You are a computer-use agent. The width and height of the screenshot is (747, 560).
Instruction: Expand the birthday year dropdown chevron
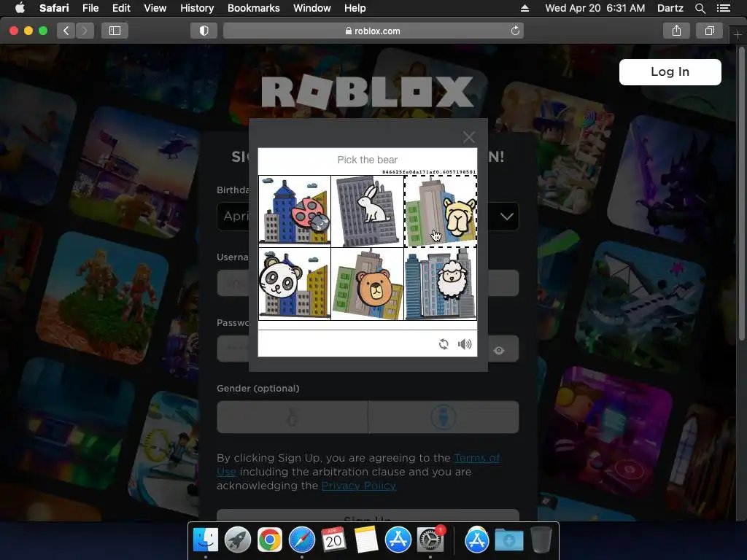click(x=506, y=217)
